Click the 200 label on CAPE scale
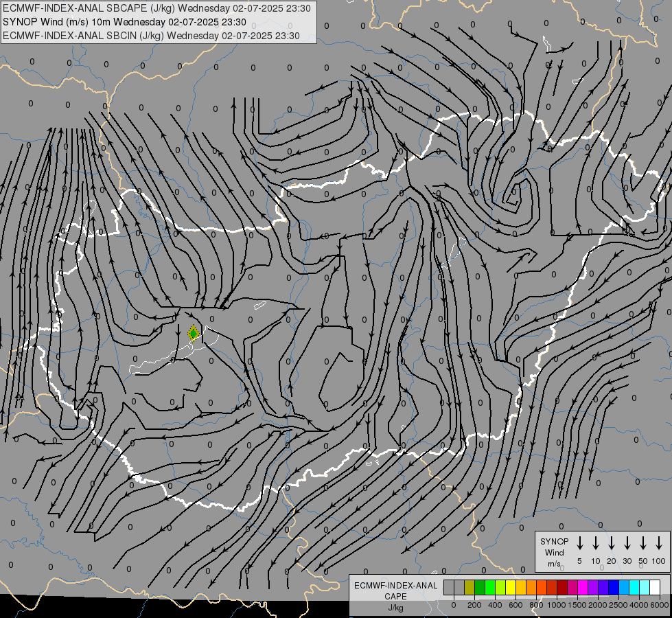The image size is (672, 618). click(x=474, y=605)
